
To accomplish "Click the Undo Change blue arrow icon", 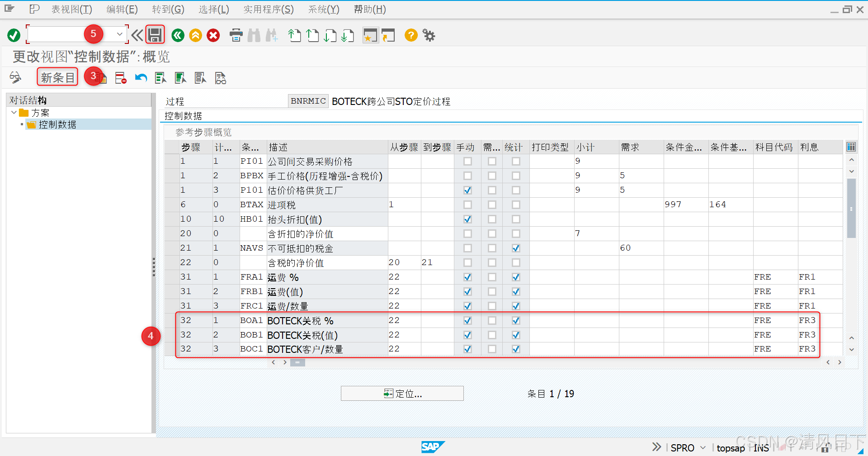I will 141,78.
